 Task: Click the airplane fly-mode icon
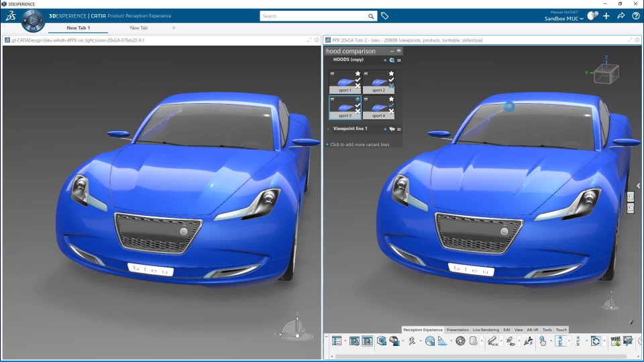(x=529, y=341)
